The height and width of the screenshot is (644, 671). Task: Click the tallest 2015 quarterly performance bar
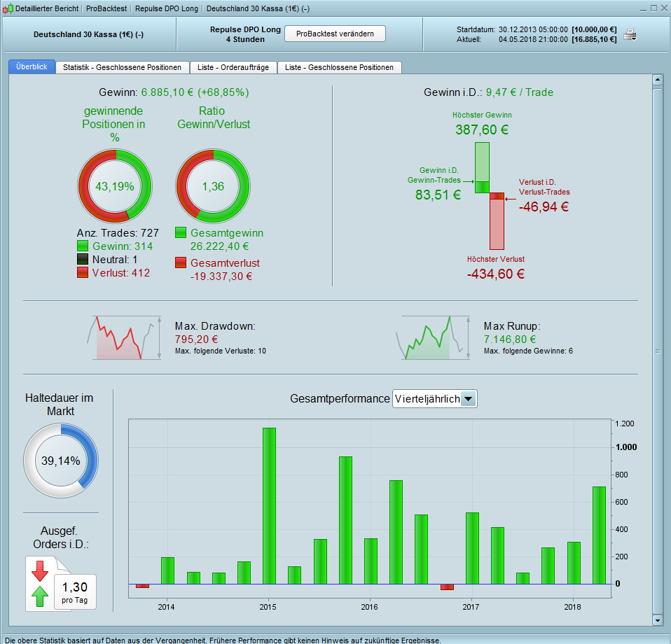click(x=269, y=506)
